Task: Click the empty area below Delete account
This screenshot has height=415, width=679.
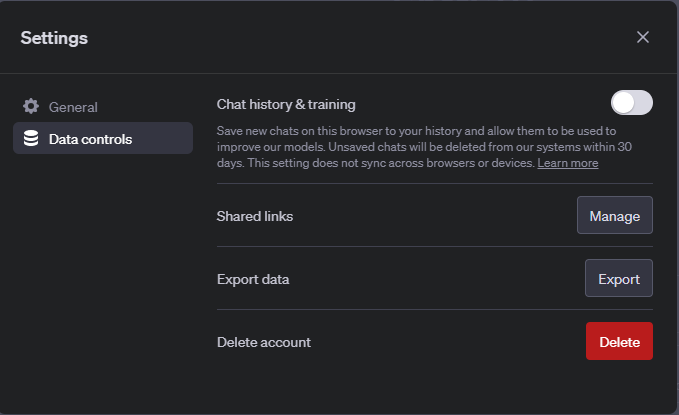Action: tap(434, 385)
